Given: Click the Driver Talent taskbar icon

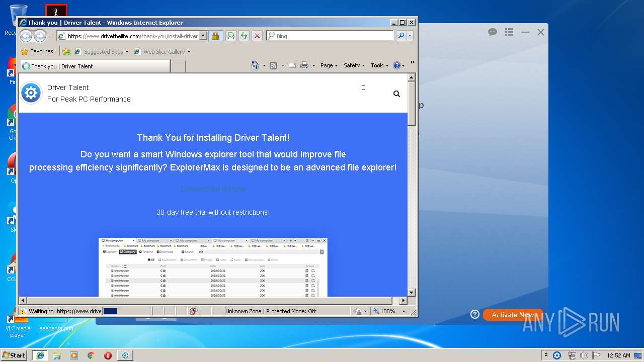Looking at the screenshot, I should point(125,355).
